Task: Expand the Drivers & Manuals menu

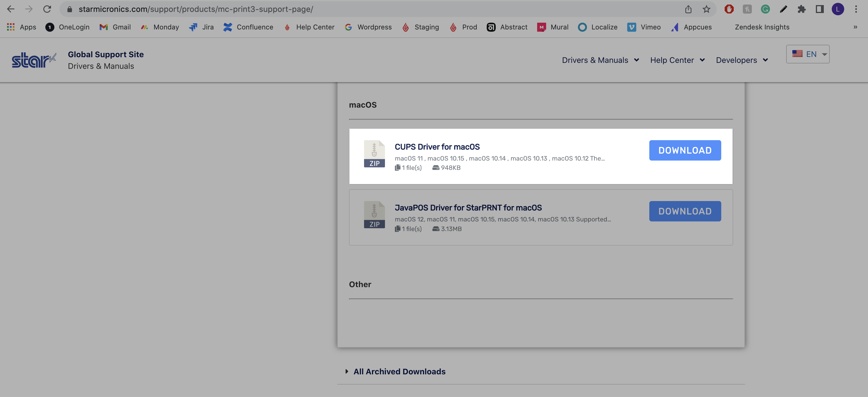Action: click(x=600, y=60)
